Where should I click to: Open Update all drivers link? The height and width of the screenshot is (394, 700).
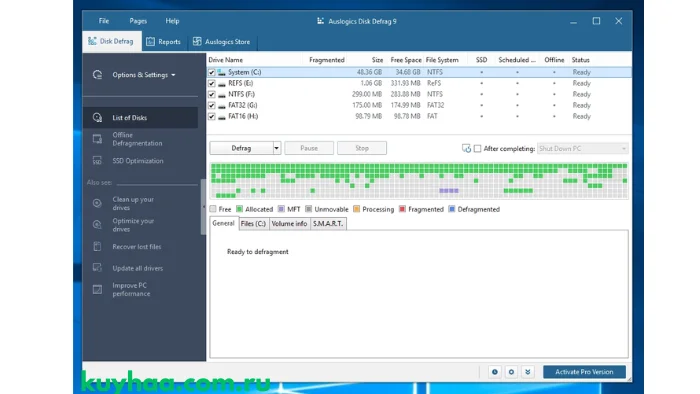click(x=138, y=268)
